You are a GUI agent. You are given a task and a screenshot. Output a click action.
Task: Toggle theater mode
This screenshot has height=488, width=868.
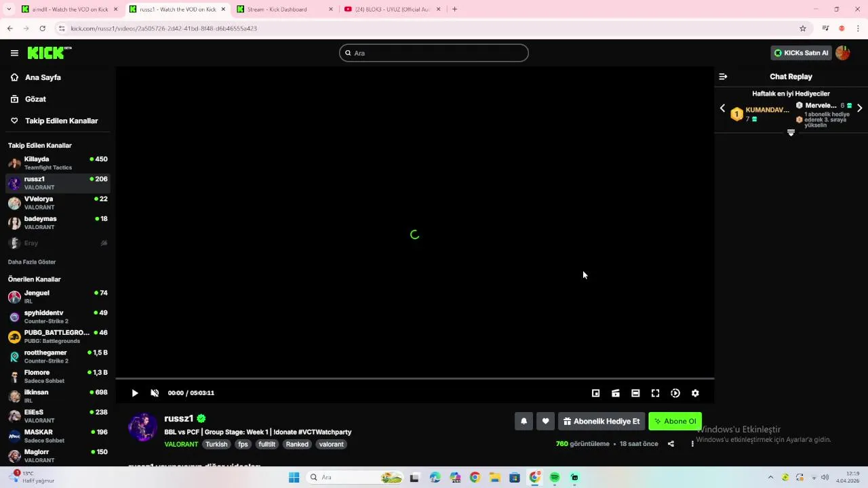pos(635,393)
